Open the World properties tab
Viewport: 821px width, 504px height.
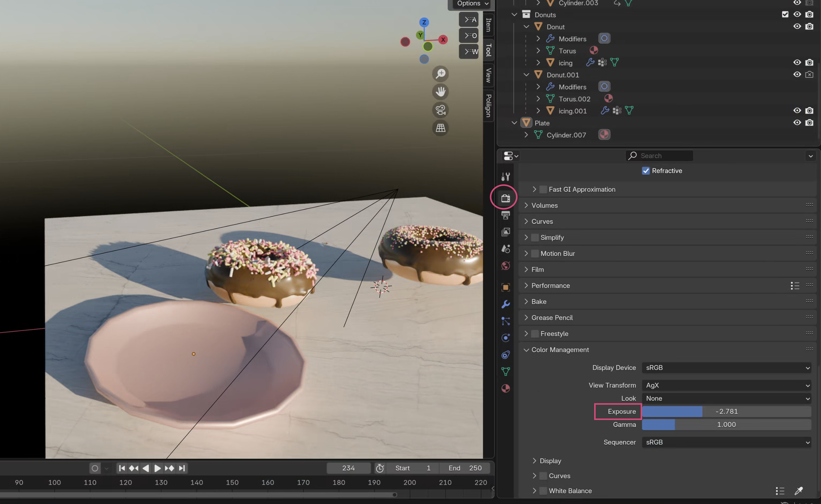click(x=505, y=266)
